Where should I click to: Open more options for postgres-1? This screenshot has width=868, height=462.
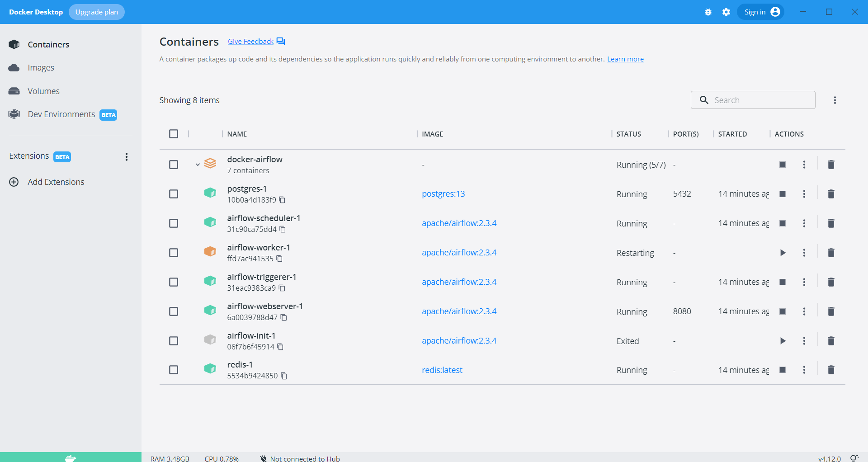point(804,194)
